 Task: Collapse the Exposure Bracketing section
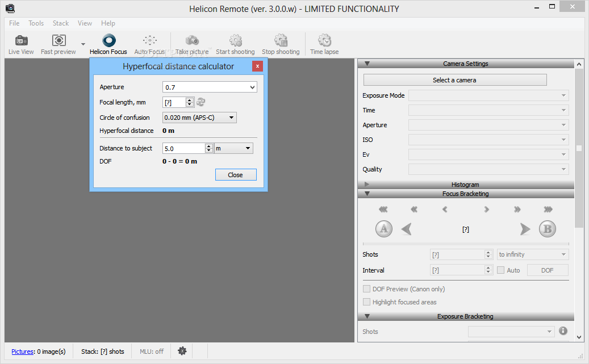pos(367,316)
